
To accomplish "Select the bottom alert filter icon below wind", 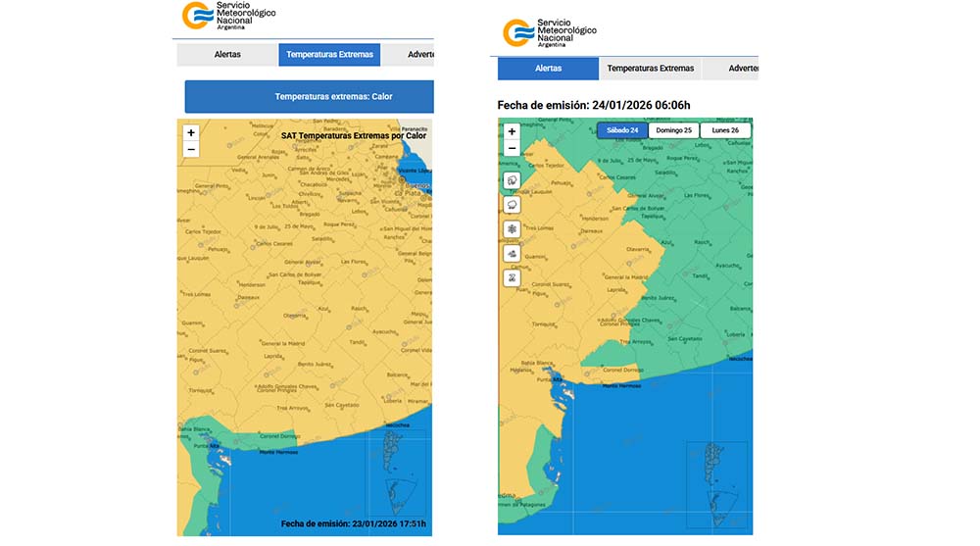I will pyautogui.click(x=512, y=277).
